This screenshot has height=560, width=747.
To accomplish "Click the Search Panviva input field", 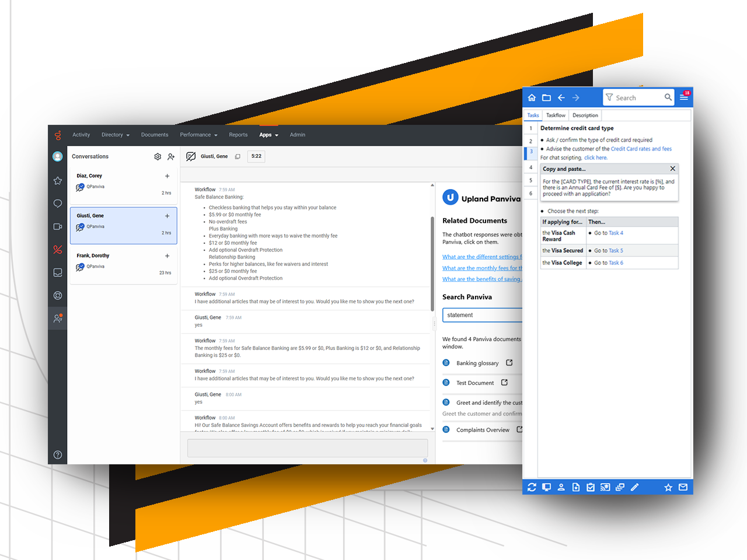I will [x=482, y=315].
